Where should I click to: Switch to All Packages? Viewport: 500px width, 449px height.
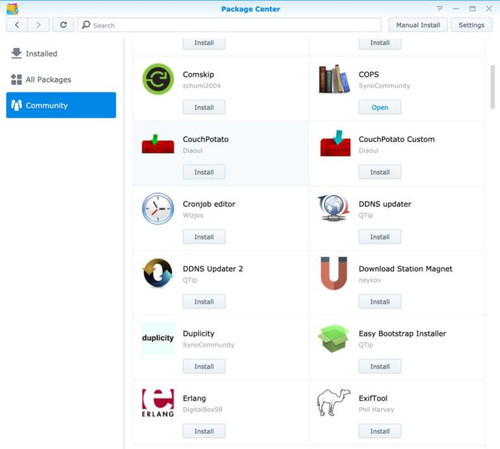tap(61, 79)
